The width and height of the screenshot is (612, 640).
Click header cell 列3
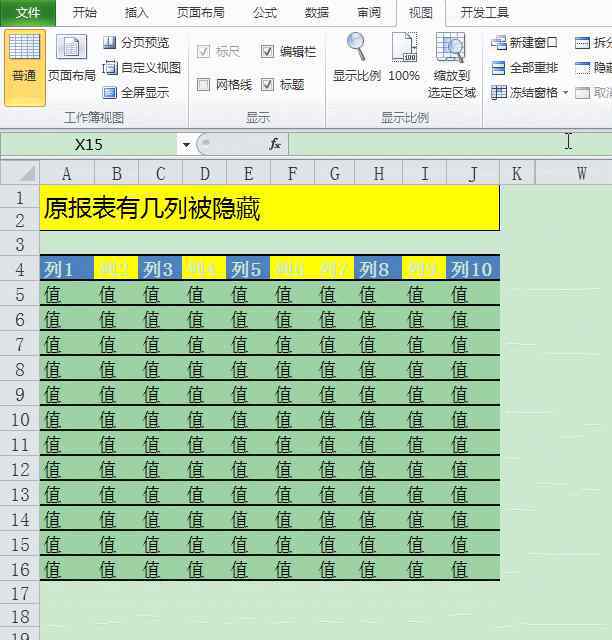[160, 269]
